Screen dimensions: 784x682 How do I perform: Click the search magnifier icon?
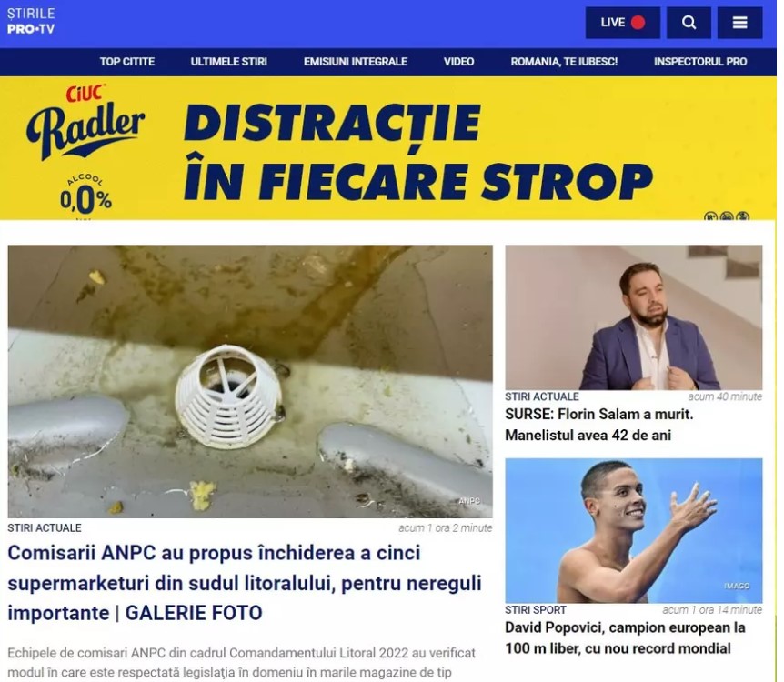(689, 23)
